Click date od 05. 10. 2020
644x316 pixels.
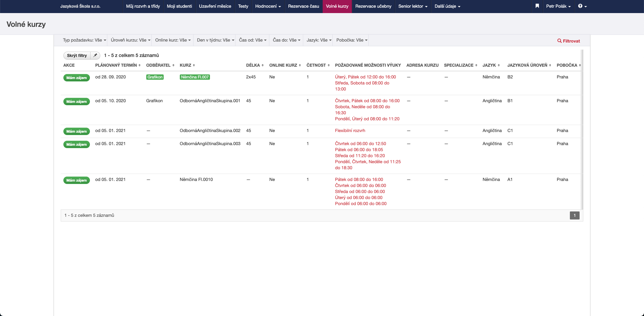coord(110,101)
